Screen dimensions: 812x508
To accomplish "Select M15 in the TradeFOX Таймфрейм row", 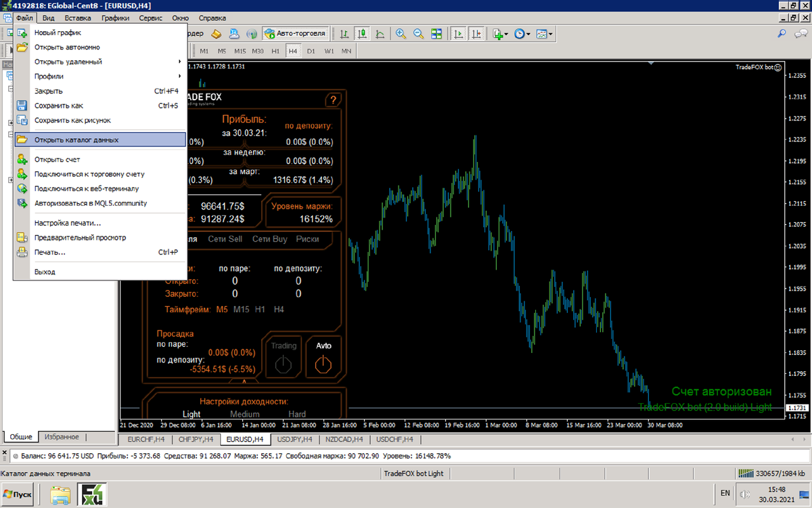I will (241, 310).
